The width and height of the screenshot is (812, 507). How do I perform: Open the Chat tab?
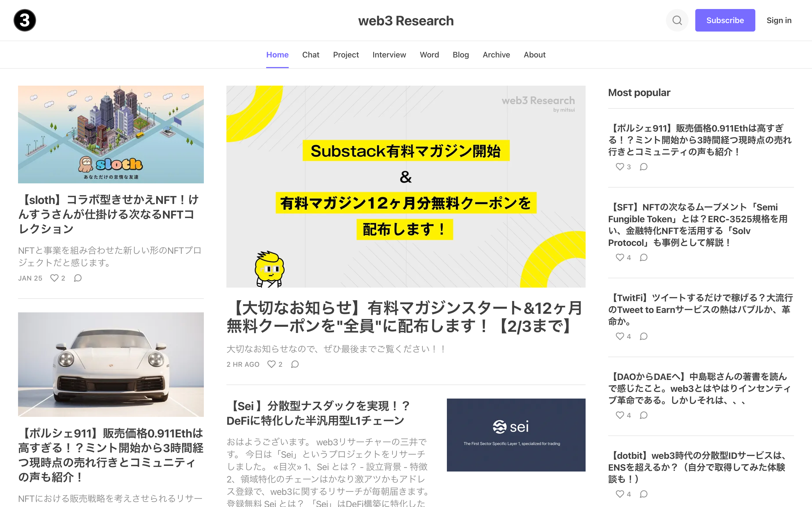tap(311, 55)
